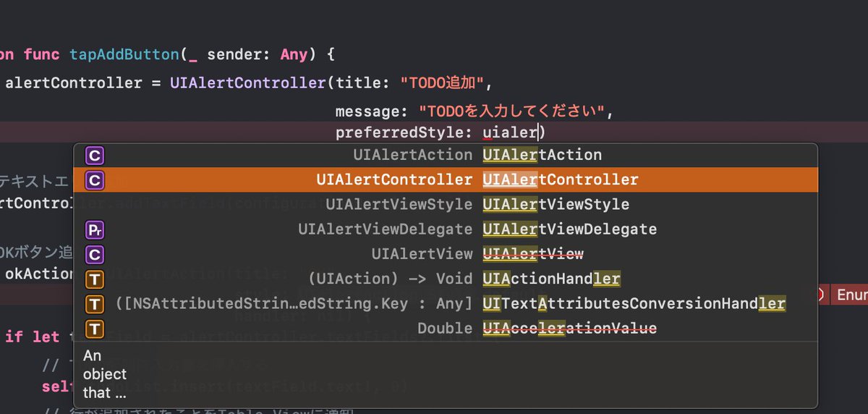Viewport: 868px width, 414px height.
Task: Select deprecated UIAlertView suggestion
Action: (446, 255)
